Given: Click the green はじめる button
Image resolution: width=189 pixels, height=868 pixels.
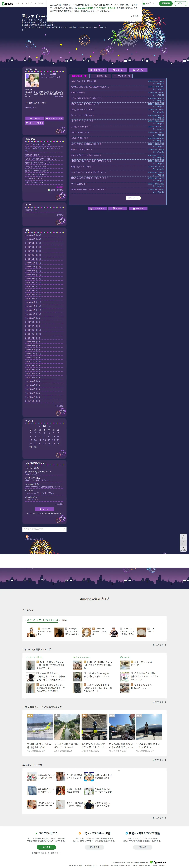Looking at the screenshot, I should (46, 847).
